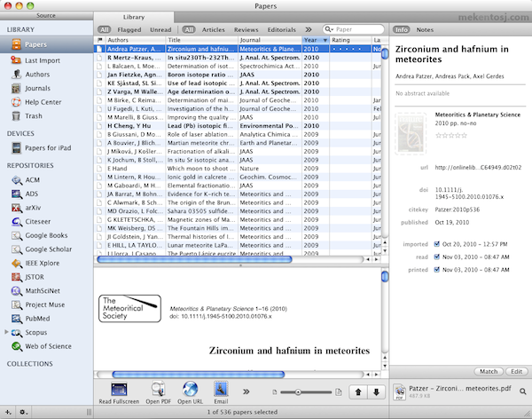Open the Google Books repository icon
532x419 pixels.
click(17, 235)
